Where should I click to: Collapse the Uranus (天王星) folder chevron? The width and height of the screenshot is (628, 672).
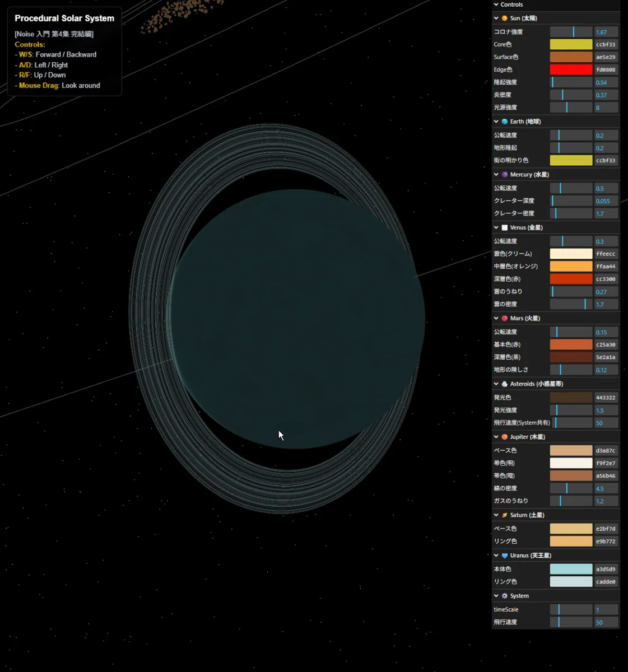click(496, 556)
